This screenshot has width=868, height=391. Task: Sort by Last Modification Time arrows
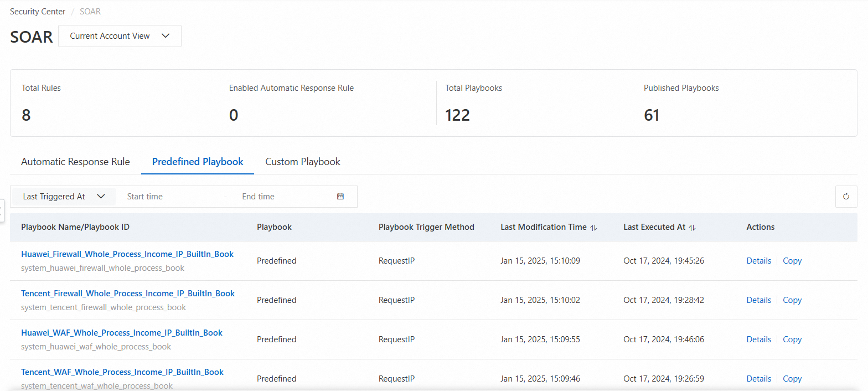pyautogui.click(x=594, y=228)
